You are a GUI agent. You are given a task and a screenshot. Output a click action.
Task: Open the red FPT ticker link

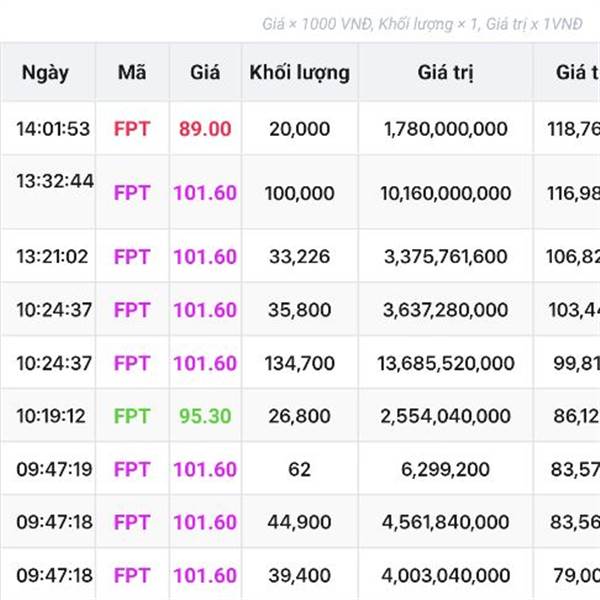coord(131,129)
